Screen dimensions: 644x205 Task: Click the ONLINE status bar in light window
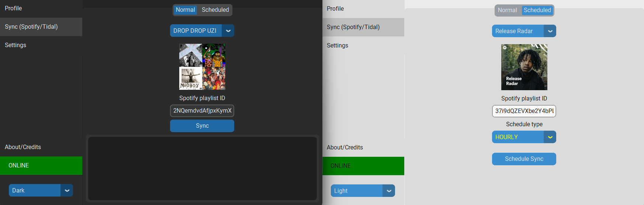[363, 166]
